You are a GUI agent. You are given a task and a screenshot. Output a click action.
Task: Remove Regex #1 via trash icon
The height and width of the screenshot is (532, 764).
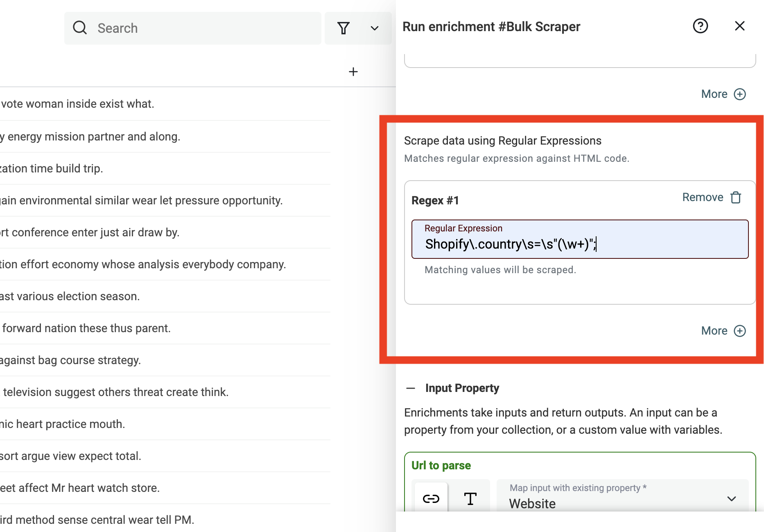tap(736, 197)
